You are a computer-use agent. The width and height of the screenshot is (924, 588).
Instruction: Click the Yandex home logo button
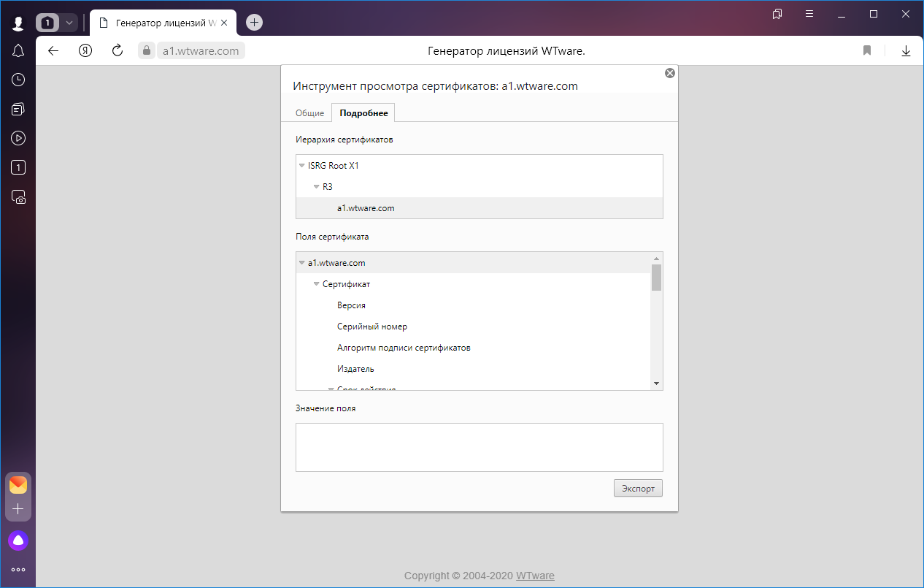[x=85, y=50]
